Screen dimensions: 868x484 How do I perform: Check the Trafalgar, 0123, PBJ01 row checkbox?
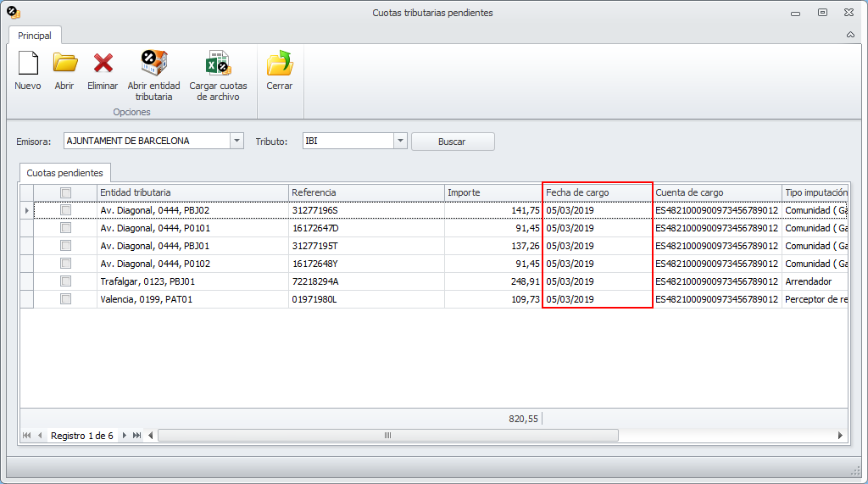65,281
